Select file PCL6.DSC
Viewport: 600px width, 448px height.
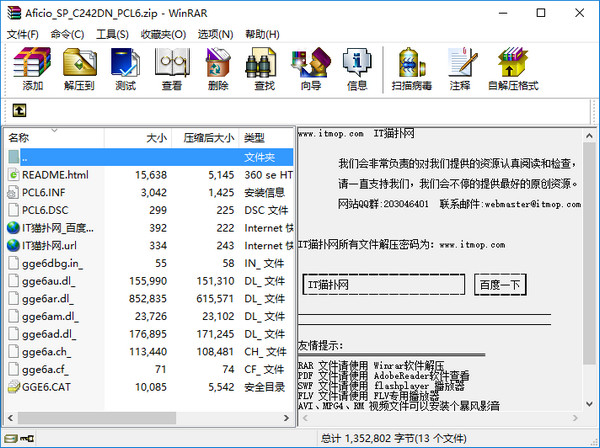click(150, 210)
